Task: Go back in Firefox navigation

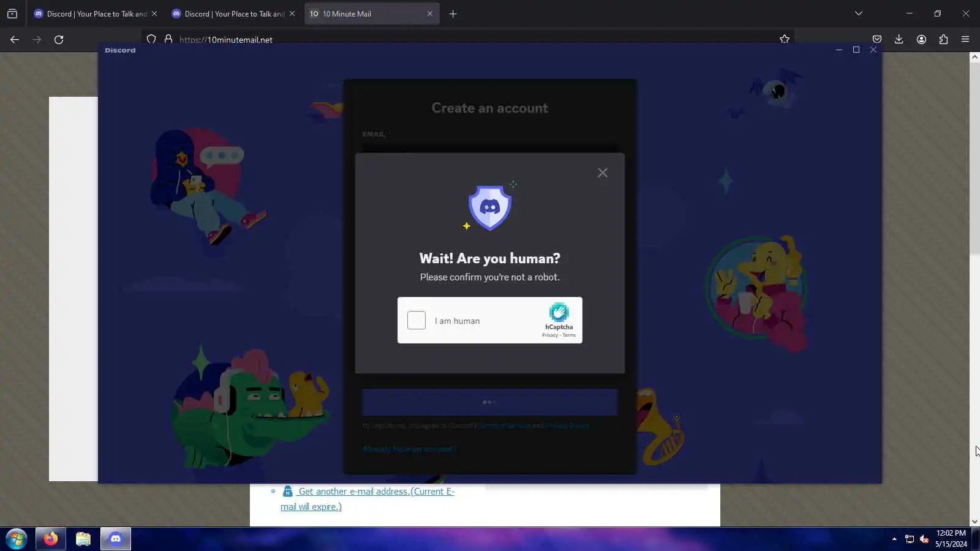Action: [15, 39]
